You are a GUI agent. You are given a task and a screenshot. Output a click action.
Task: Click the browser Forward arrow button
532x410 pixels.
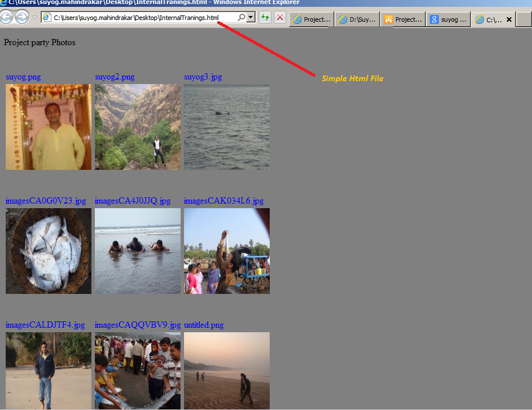pyautogui.click(x=22, y=17)
